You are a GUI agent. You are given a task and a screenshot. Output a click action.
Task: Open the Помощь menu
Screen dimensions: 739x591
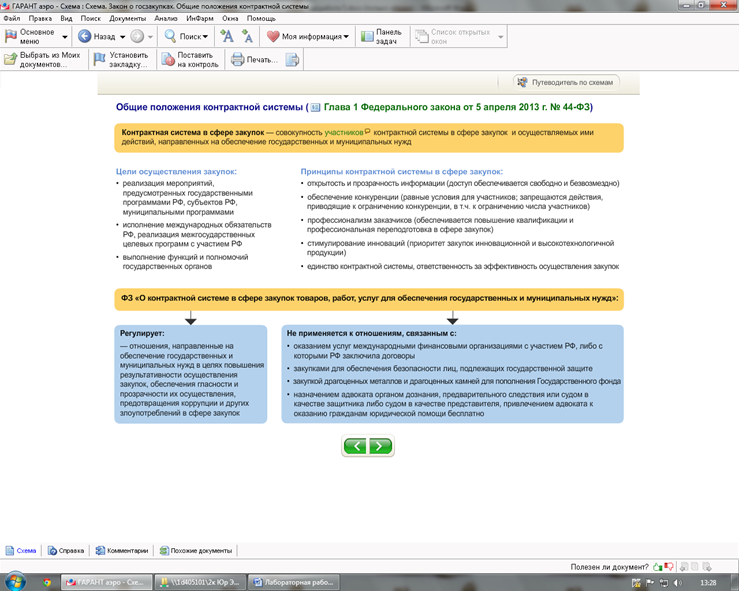[261, 18]
